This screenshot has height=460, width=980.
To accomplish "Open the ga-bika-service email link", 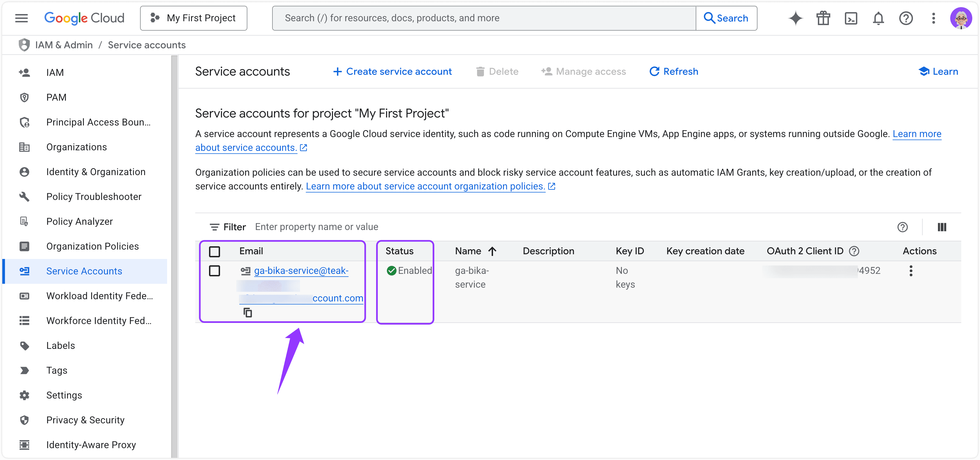I will tap(301, 271).
